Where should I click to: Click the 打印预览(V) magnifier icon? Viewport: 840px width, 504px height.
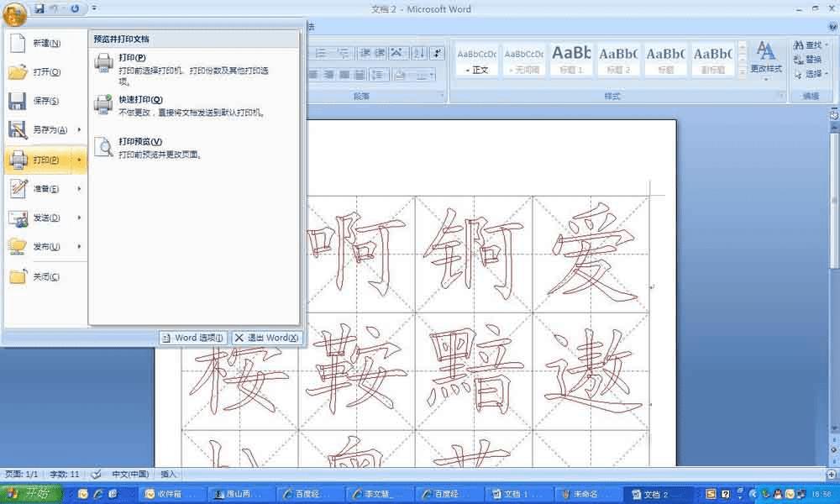coord(103,147)
